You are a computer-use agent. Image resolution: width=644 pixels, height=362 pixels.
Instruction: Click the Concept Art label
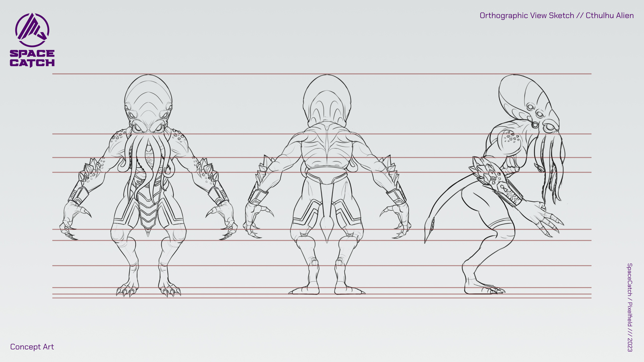click(x=32, y=347)
